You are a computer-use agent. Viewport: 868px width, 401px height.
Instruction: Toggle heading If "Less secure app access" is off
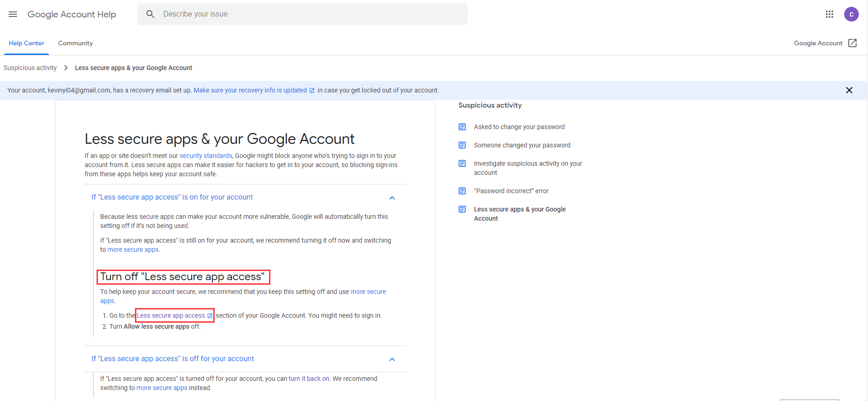coord(173,359)
